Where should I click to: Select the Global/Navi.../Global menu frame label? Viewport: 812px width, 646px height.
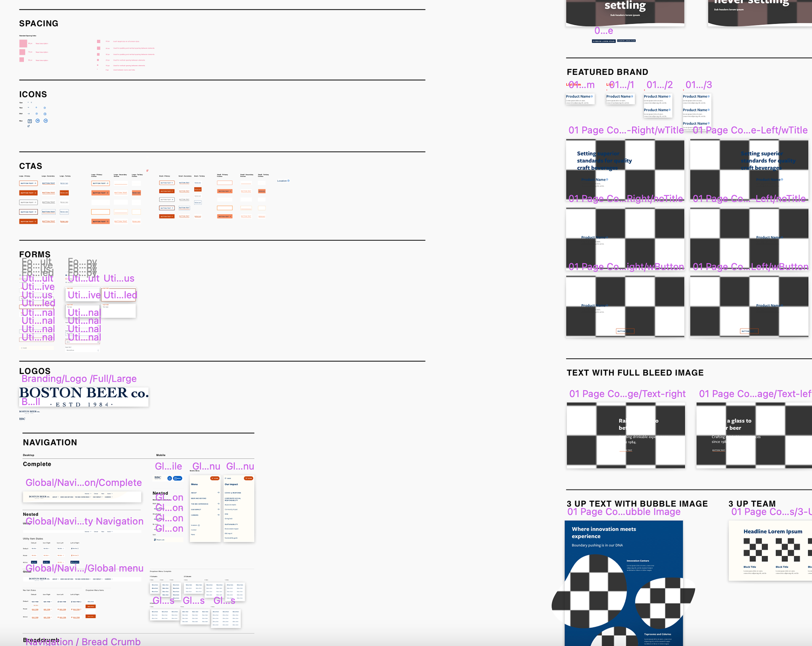click(x=85, y=568)
